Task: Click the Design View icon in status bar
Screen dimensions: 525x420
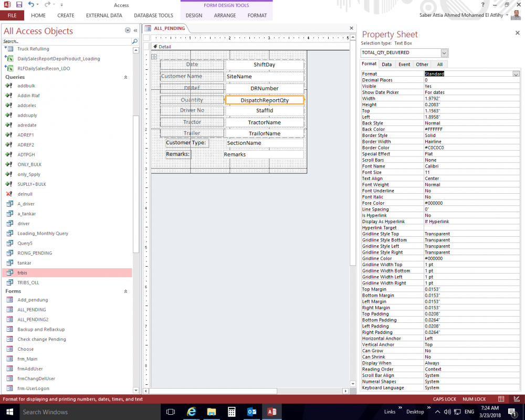Action: 517,399
